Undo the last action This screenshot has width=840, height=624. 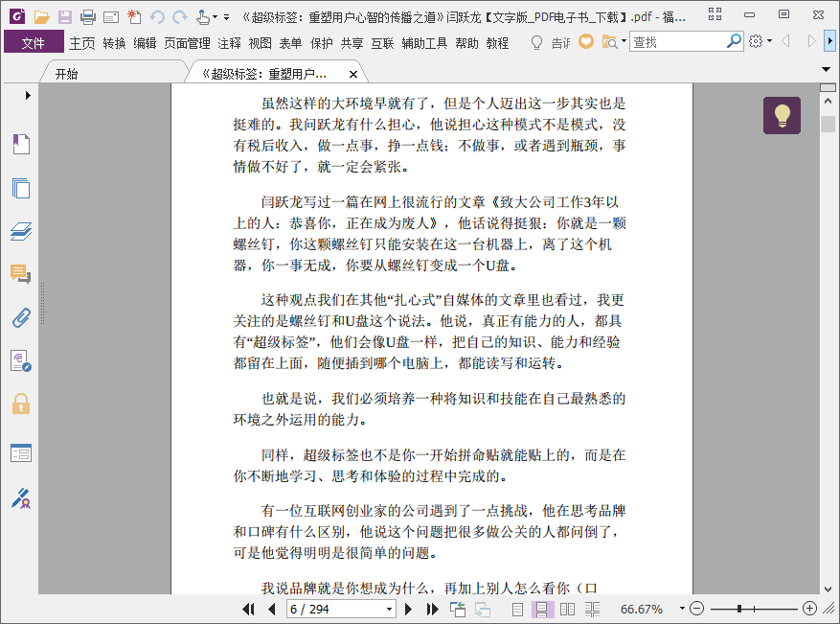pyautogui.click(x=157, y=17)
